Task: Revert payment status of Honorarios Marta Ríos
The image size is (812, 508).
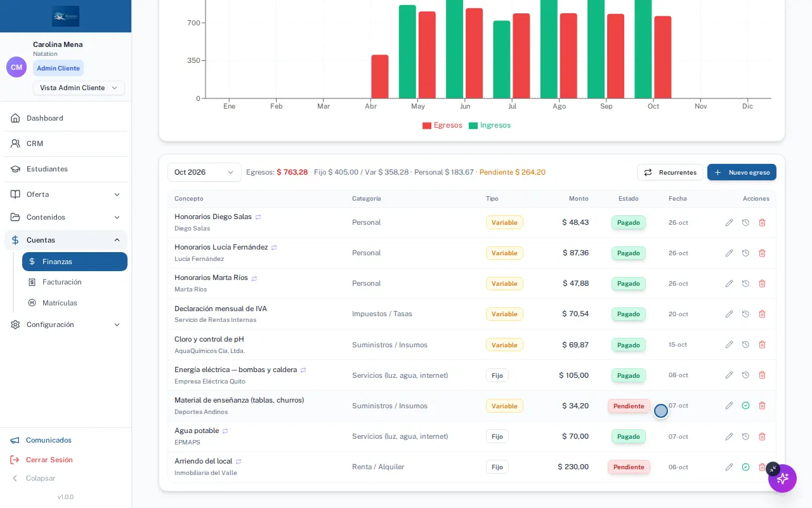Action: (x=745, y=283)
